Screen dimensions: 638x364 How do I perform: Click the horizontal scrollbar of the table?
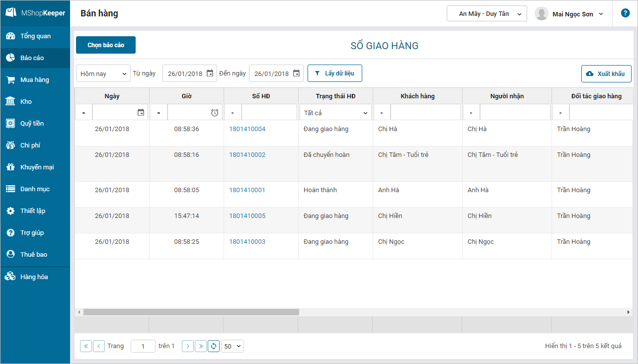[191, 312]
